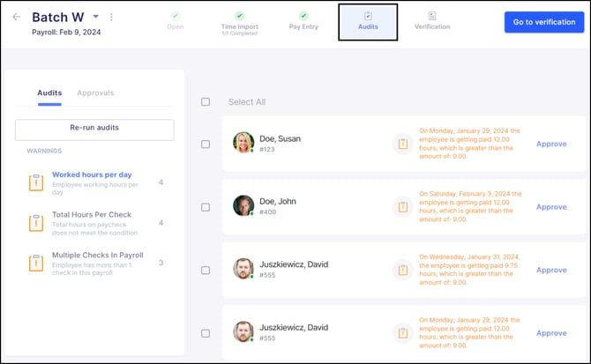Go to the Time Import step

pos(240,23)
